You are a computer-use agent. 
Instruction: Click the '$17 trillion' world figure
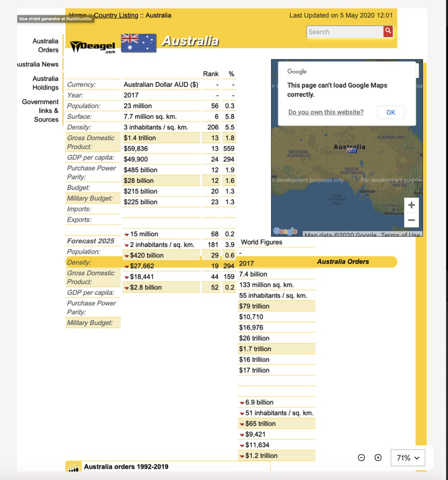pyautogui.click(x=254, y=370)
